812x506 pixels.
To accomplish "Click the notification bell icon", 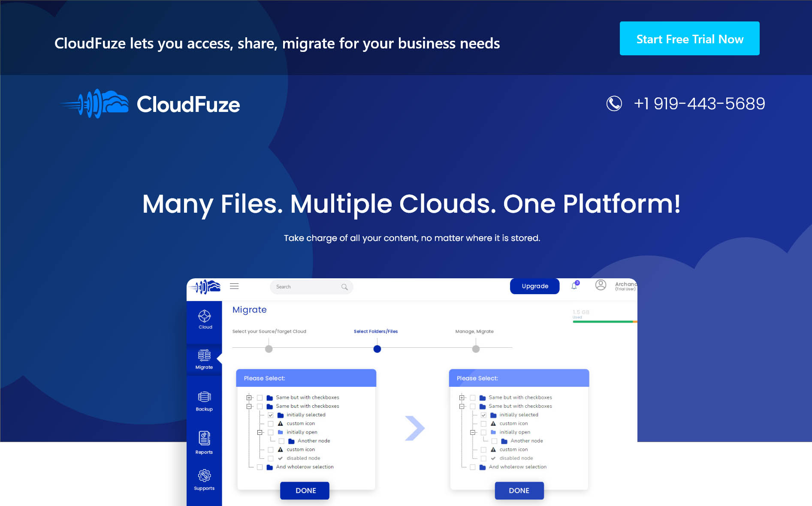I will (x=574, y=286).
